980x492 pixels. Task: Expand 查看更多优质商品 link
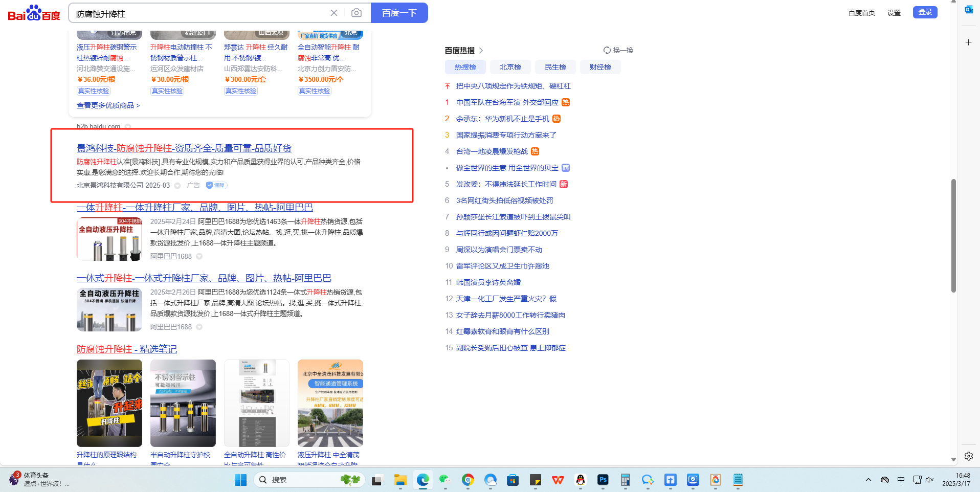108,105
